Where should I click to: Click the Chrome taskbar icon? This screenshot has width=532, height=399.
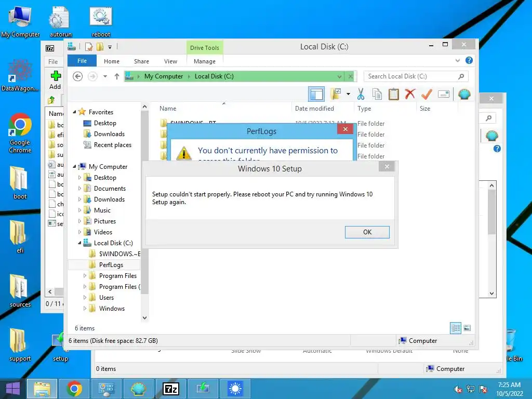pos(74,389)
